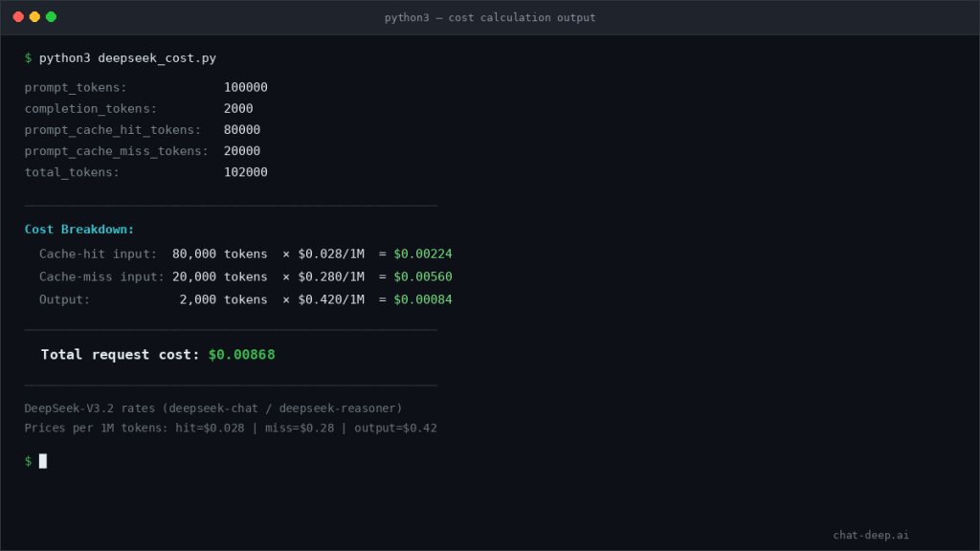Viewport: 980px width, 551px height.
Task: Click the window title cost calculation output
Action: tap(490, 16)
